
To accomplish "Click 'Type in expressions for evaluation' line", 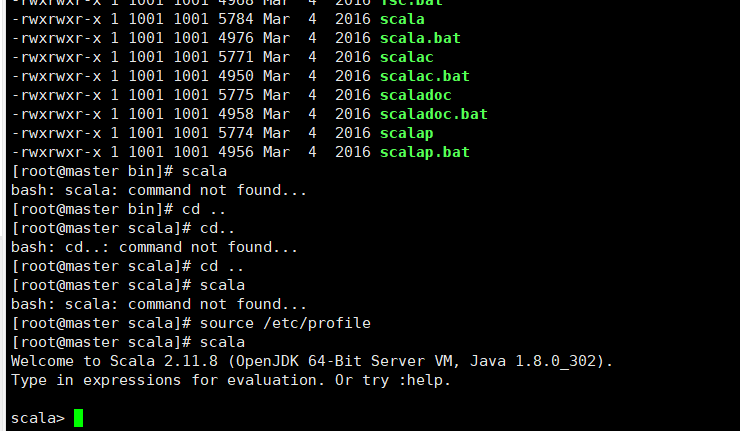I will (x=231, y=380).
